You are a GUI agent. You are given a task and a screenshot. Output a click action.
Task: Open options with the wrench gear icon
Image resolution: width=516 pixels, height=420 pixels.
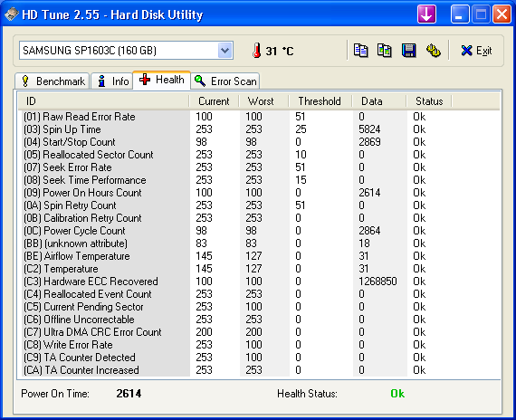tap(434, 51)
